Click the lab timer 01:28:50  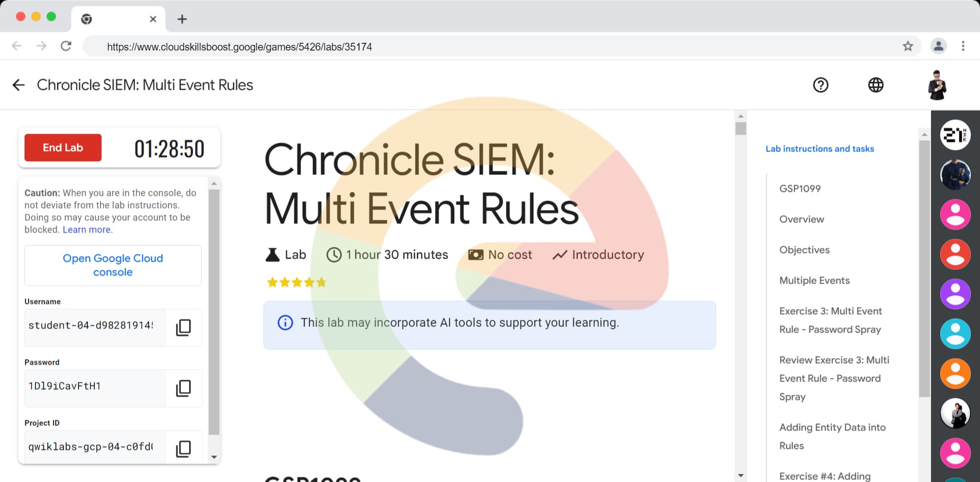169,149
